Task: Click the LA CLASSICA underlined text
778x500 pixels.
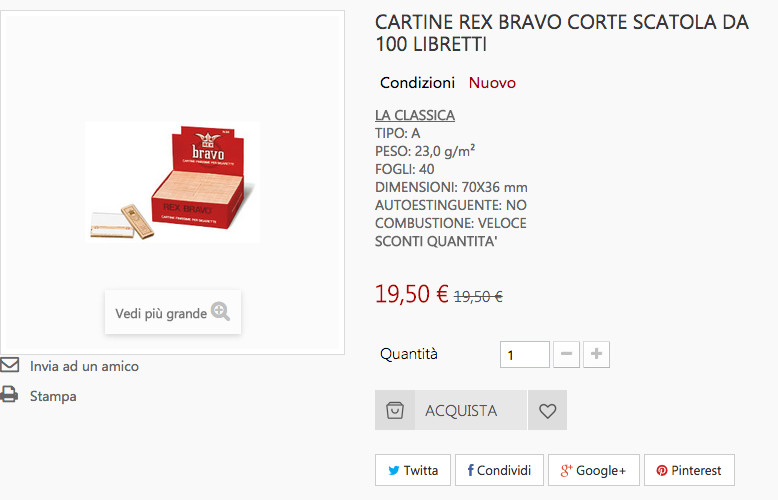Action: [x=415, y=115]
